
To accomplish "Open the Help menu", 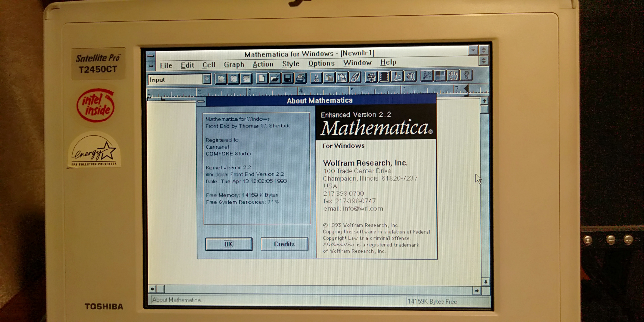I will point(388,62).
